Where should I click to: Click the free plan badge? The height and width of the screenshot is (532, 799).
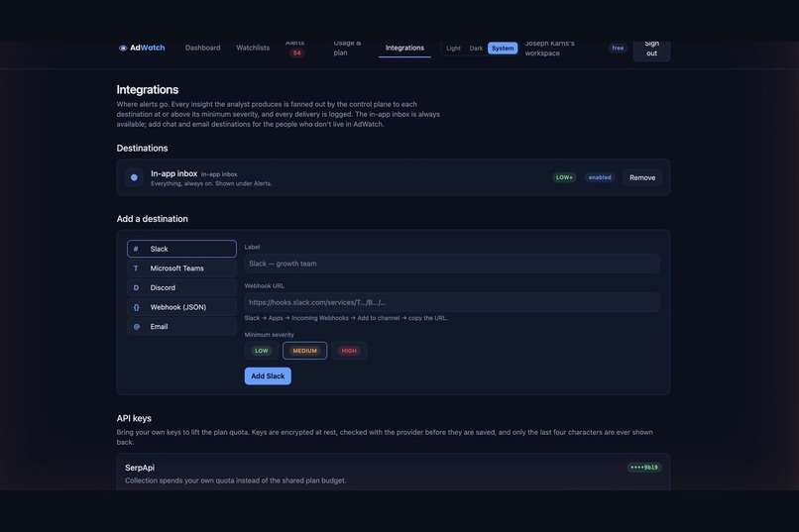coord(618,48)
